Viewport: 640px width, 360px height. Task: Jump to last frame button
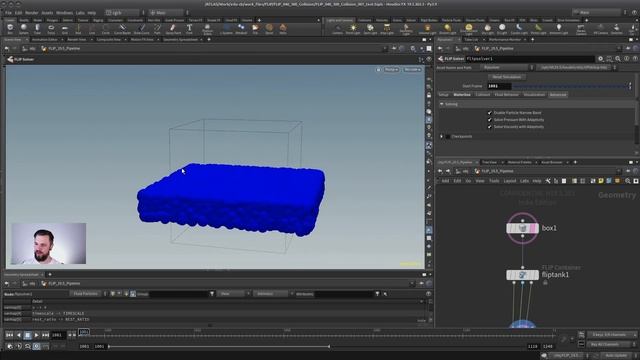coord(45,335)
